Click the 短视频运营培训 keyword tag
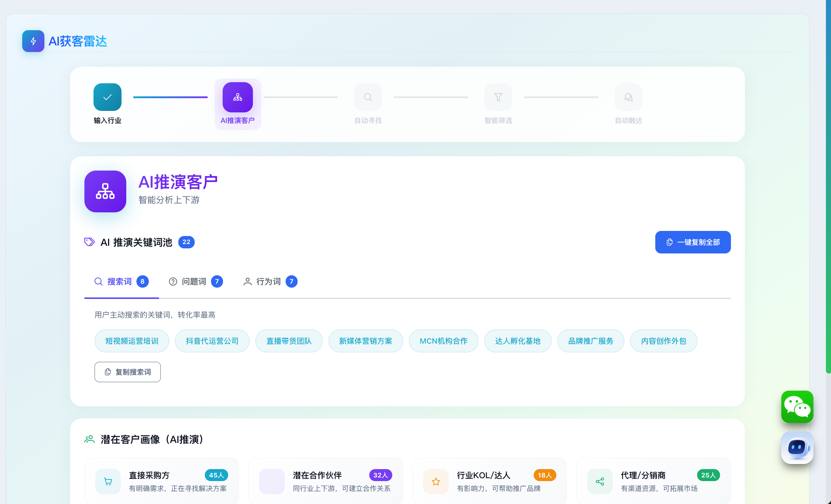The height and width of the screenshot is (504, 831). pyautogui.click(x=132, y=341)
